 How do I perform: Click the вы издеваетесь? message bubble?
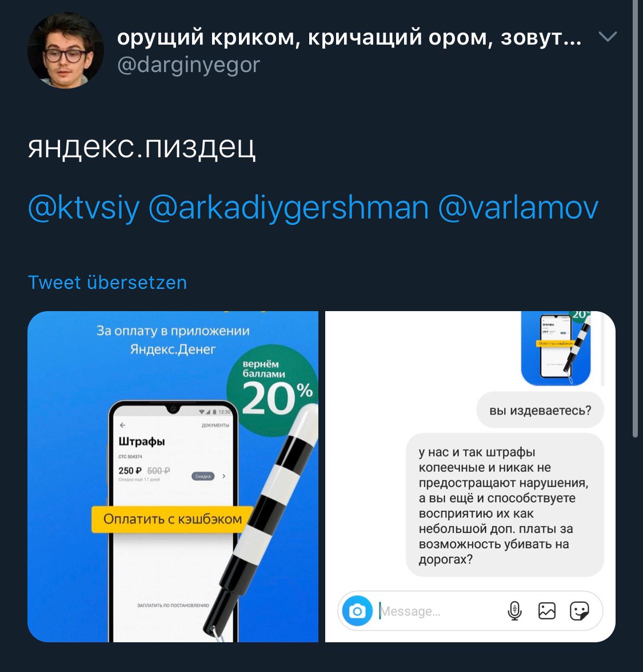click(x=540, y=410)
